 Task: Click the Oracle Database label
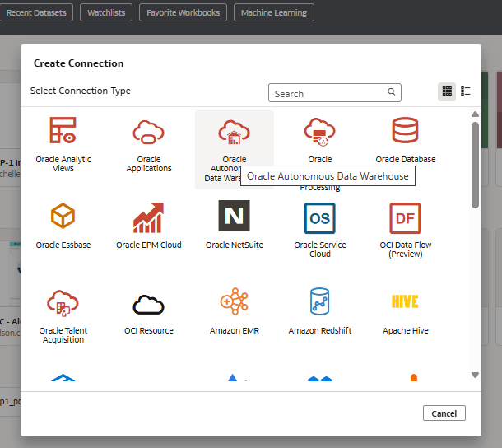[406, 159]
